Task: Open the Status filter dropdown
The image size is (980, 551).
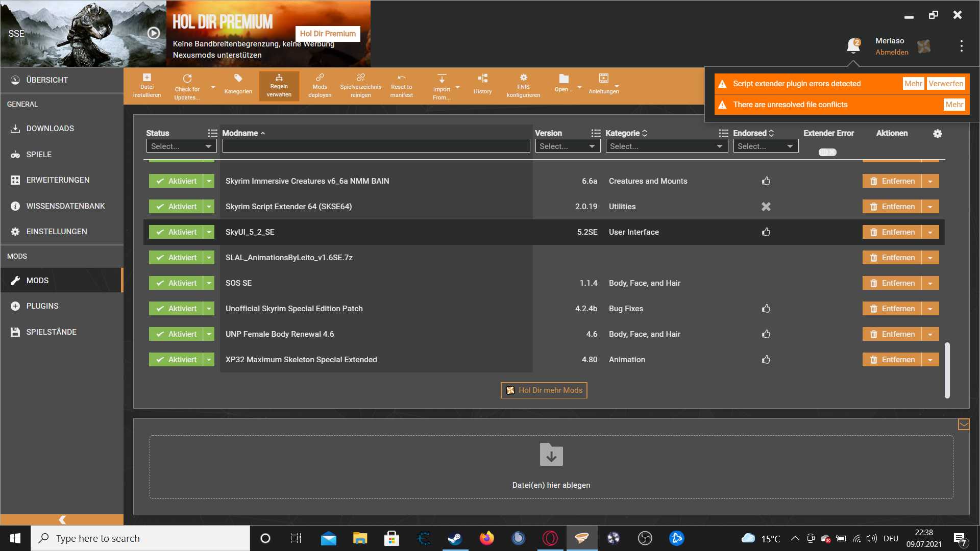Action: (181, 146)
